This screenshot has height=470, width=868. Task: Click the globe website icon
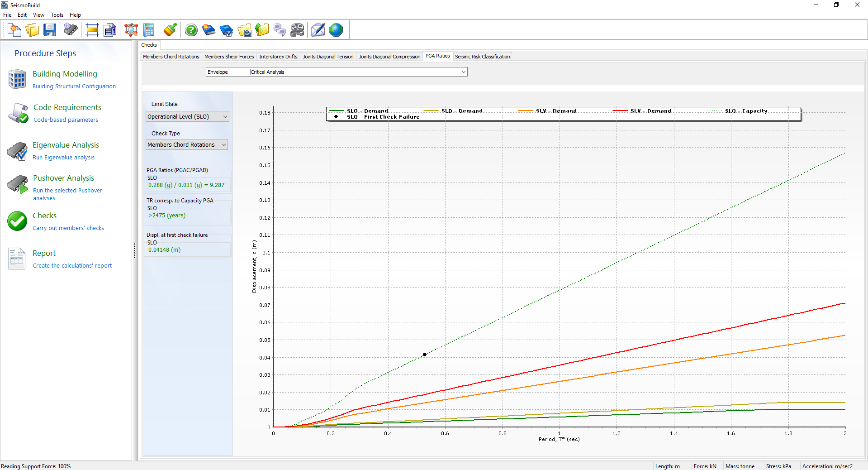(x=336, y=30)
